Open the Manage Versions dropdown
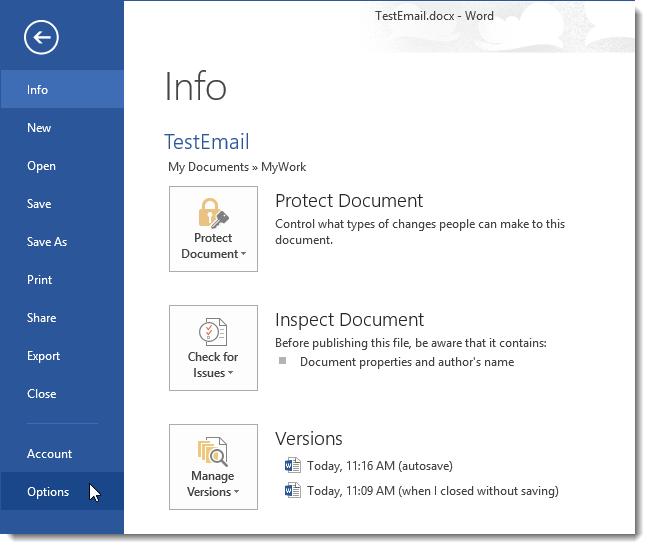The height and width of the screenshot is (549, 650). tap(213, 467)
